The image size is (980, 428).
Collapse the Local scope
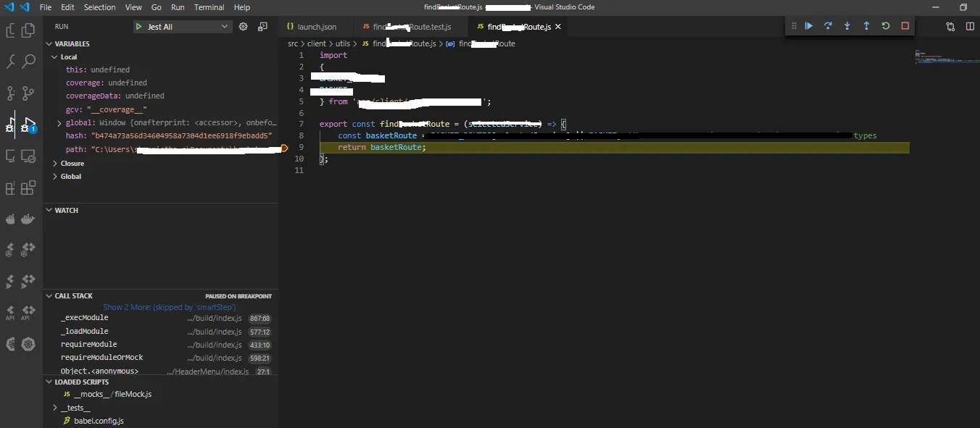tap(55, 56)
